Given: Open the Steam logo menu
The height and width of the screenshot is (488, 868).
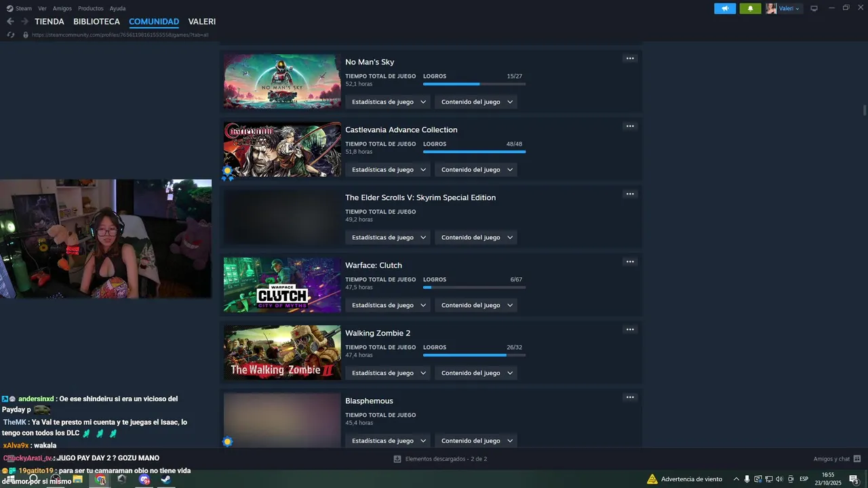Looking at the screenshot, I should (9, 9).
